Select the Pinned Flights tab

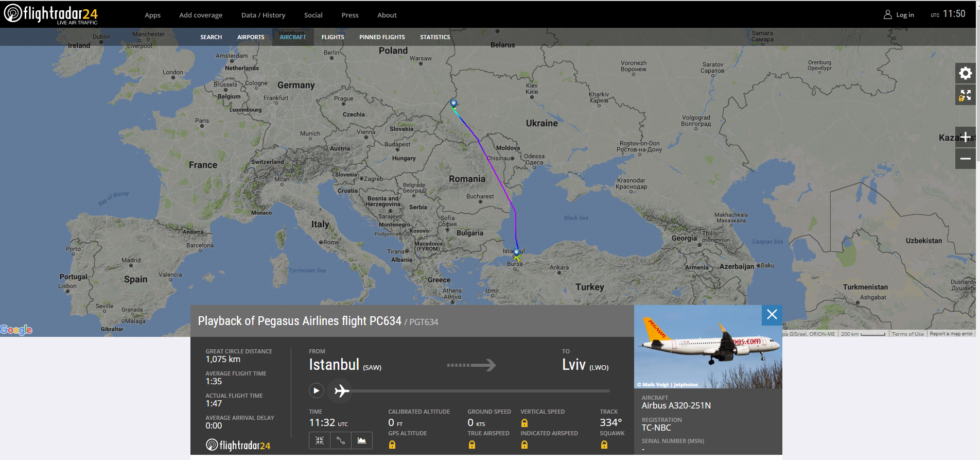[x=382, y=37]
